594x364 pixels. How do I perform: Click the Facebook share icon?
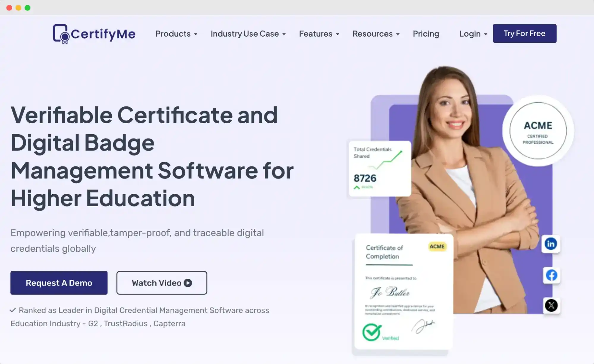pos(552,275)
